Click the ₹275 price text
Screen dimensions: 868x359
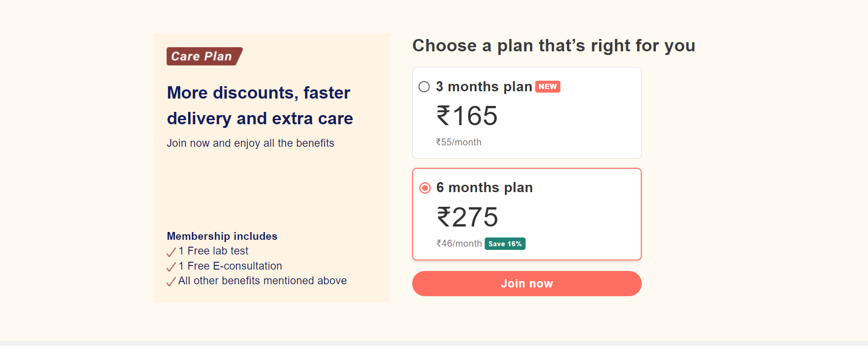(467, 217)
